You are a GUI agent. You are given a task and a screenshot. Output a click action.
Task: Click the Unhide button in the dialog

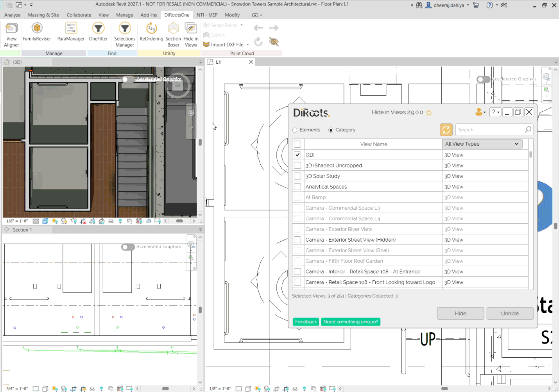coord(510,314)
